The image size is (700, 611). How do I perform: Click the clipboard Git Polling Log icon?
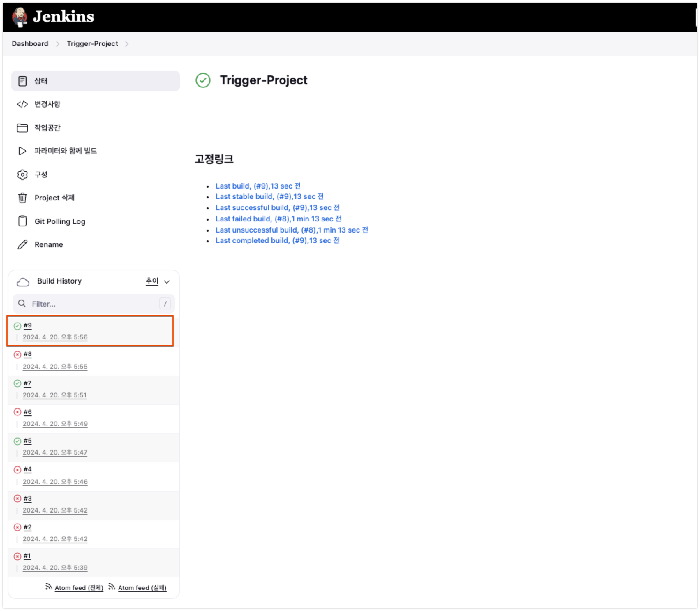22,221
